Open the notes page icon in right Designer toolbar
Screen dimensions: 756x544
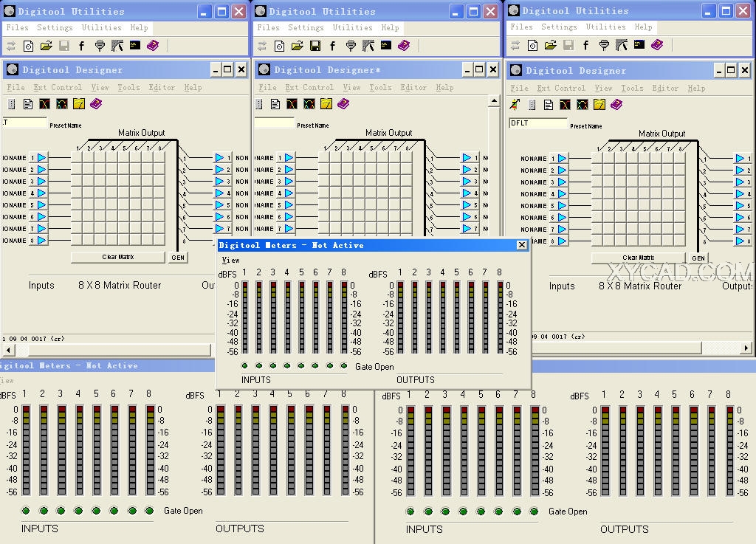coord(549,105)
